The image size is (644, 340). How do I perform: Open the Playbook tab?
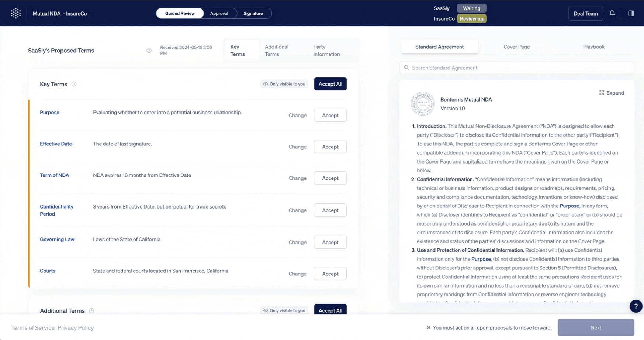point(593,47)
